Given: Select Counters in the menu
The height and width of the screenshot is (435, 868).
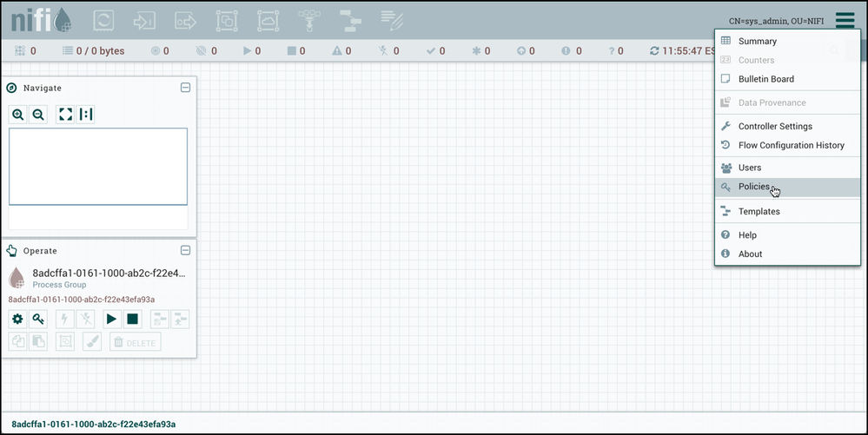Looking at the screenshot, I should coord(787,60).
